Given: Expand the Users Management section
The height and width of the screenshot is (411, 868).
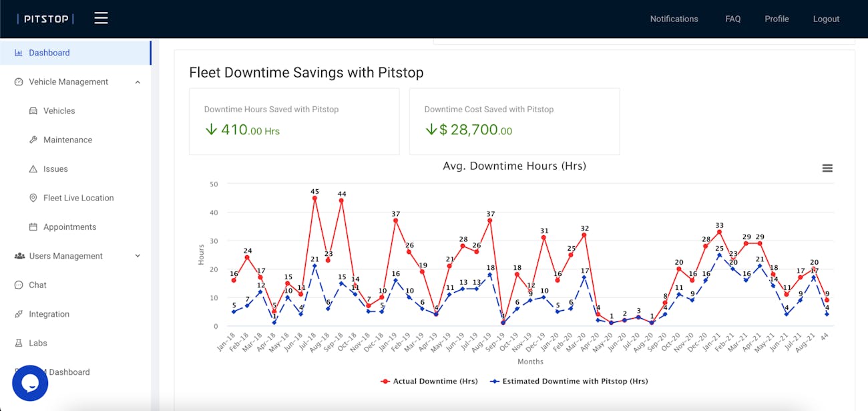Looking at the screenshot, I should [138, 256].
